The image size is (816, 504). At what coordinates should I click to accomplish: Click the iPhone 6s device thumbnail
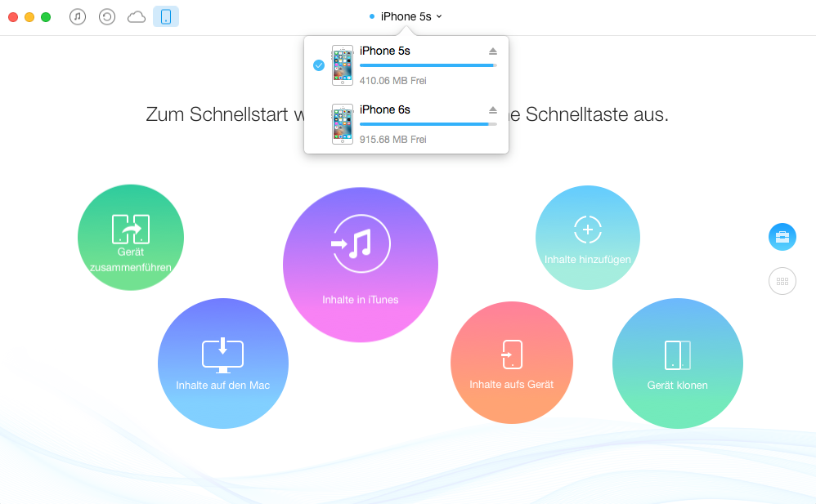343,124
